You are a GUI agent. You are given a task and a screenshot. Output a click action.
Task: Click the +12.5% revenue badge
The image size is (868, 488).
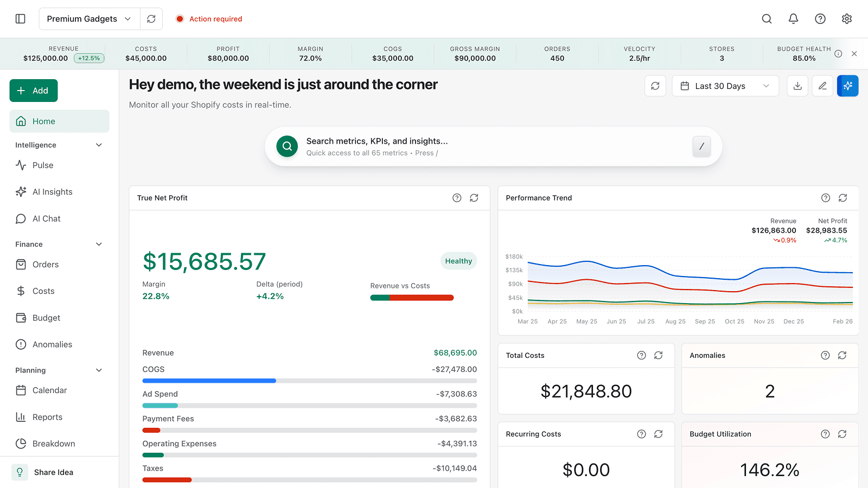[x=89, y=58]
